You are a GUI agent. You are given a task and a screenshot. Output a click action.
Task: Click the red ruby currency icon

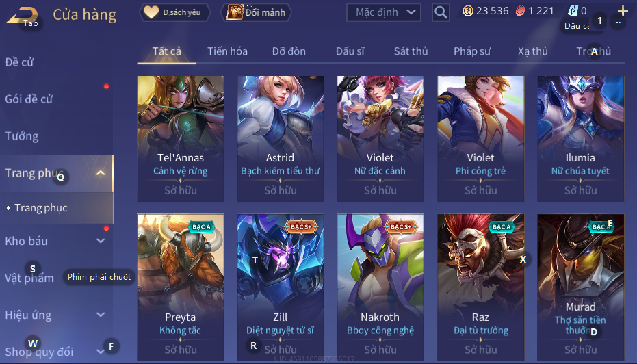click(x=520, y=11)
